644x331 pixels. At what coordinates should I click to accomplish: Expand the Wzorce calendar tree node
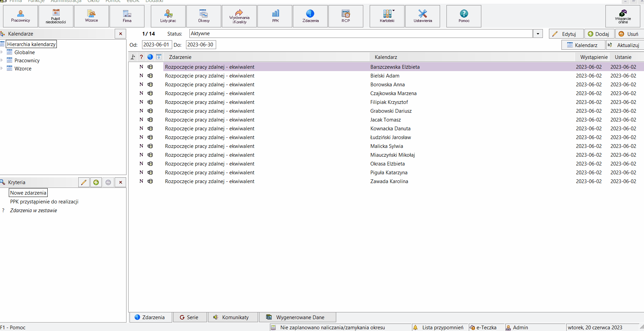[x=2, y=68]
